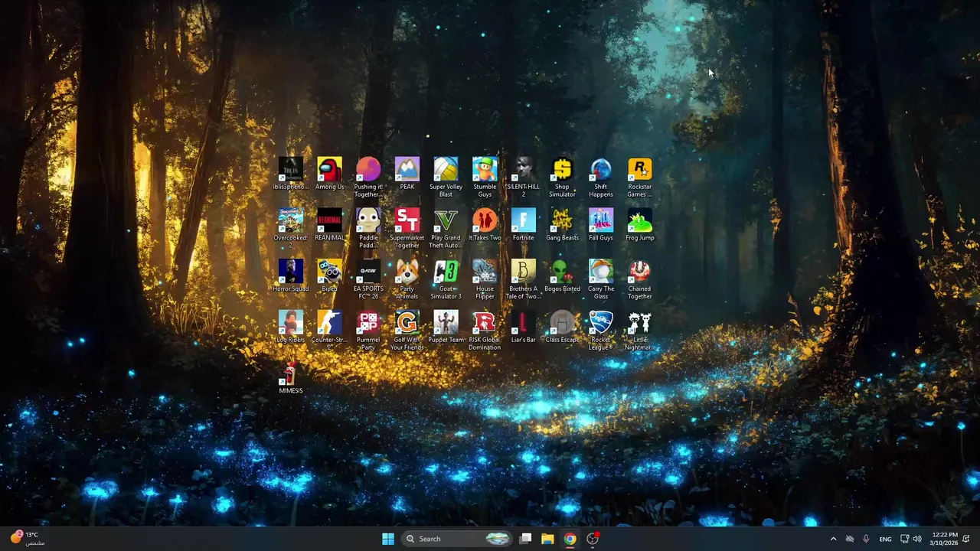Switch the ENG input language

click(885, 539)
